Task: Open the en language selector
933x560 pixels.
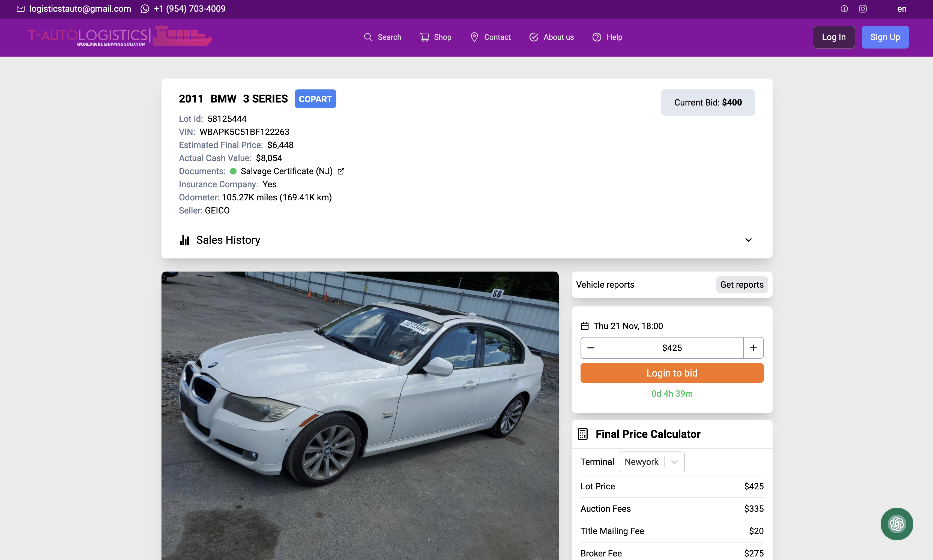Action: [x=902, y=9]
